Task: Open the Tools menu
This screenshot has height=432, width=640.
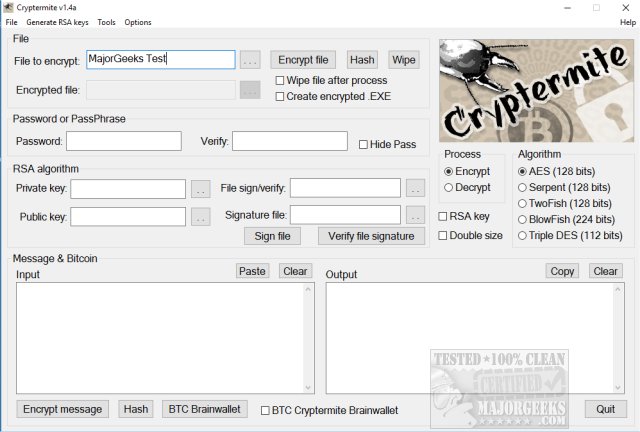Action: (107, 22)
